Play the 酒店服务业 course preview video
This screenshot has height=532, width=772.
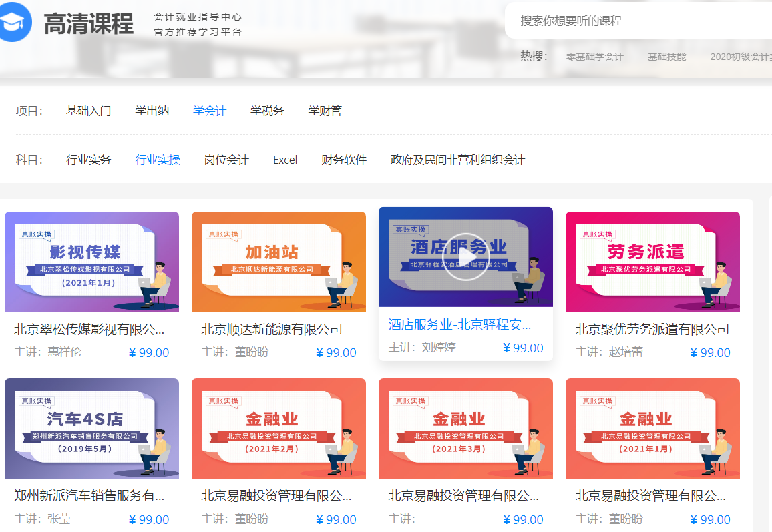[465, 255]
